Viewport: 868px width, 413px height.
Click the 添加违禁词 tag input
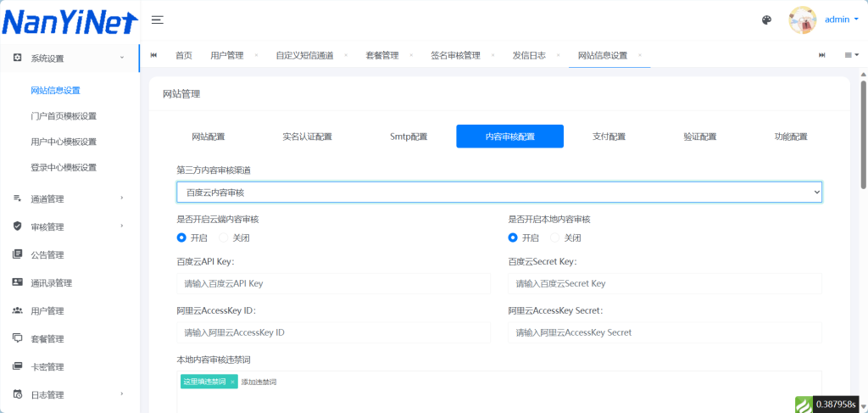click(x=259, y=382)
